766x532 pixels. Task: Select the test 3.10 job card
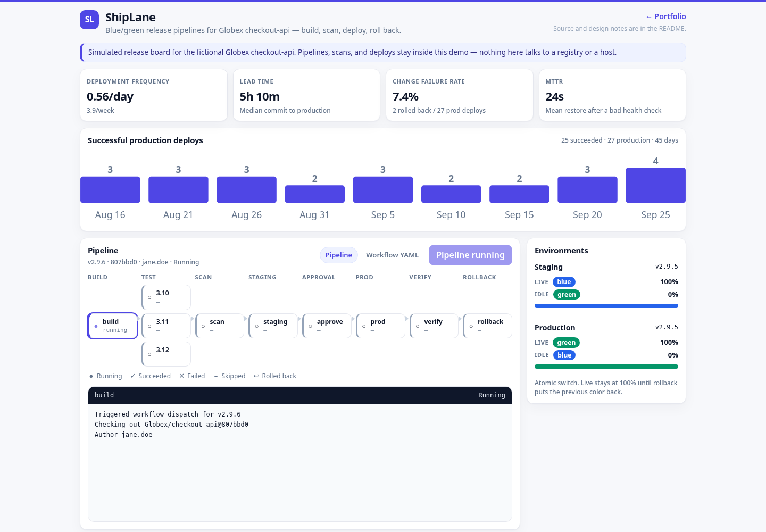tap(166, 297)
